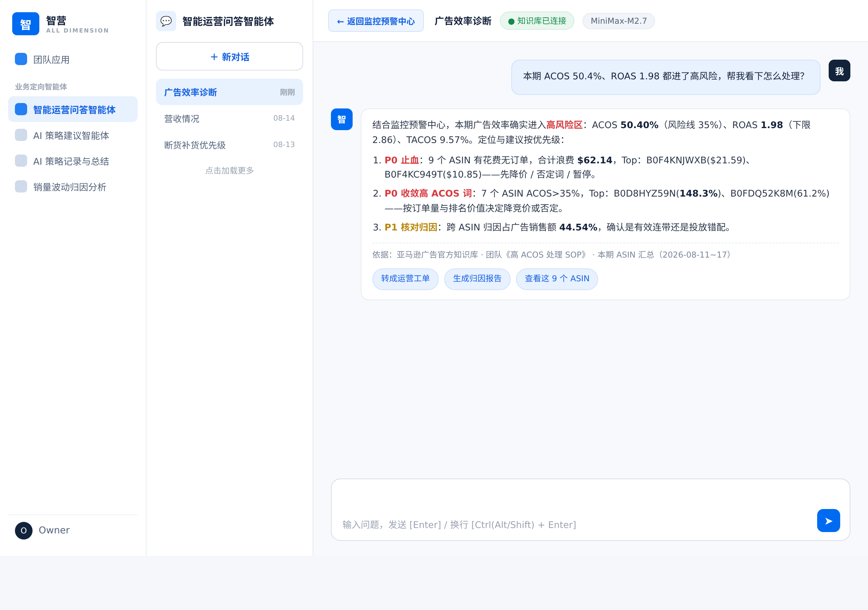Click the chat bubble icon beside 智能运营问答智能体
Screen dimensions: 868x610
point(166,21)
